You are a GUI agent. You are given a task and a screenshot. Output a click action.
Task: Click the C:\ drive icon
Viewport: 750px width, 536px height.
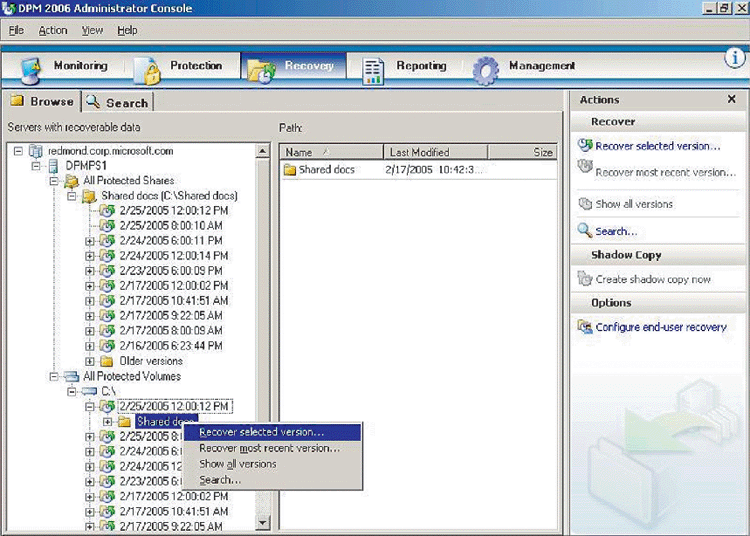coord(89,391)
